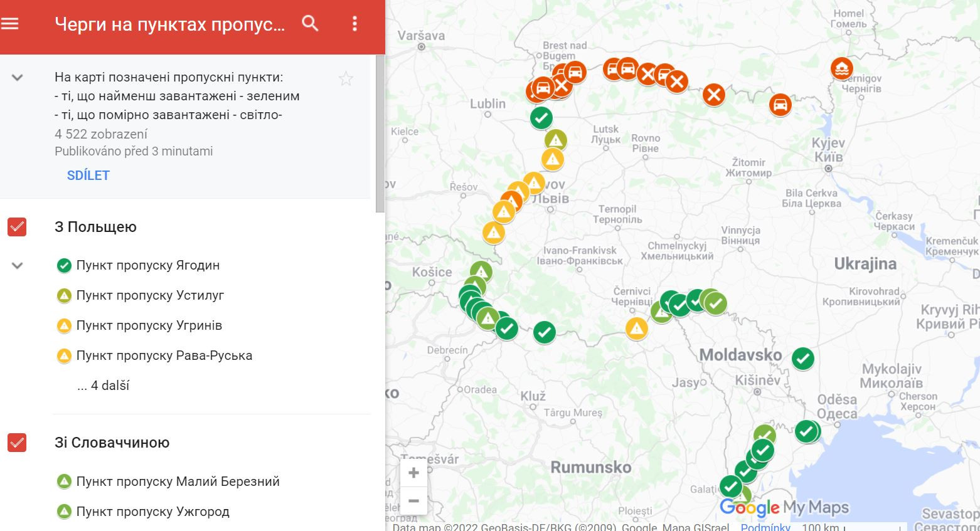Click the orange car marker northwest of Kyiv
The image size is (980, 531).
[x=780, y=104]
